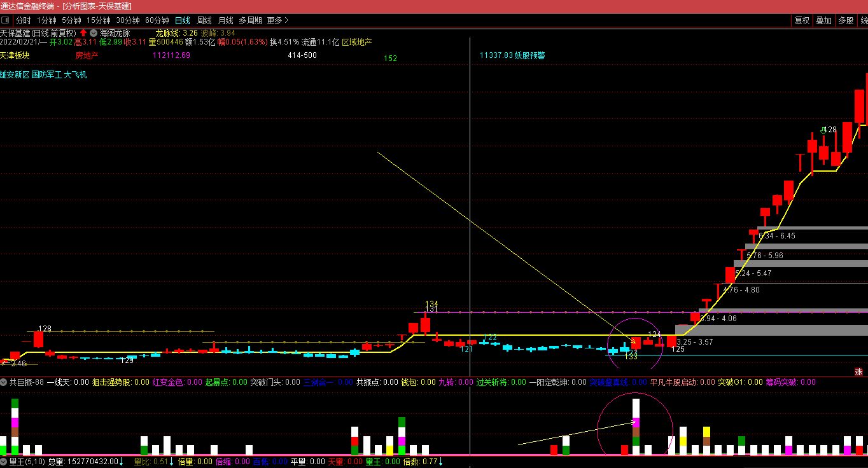The image size is (868, 468).
Task: Click the 5.24 - 5.47 gap label
Action: (x=753, y=273)
